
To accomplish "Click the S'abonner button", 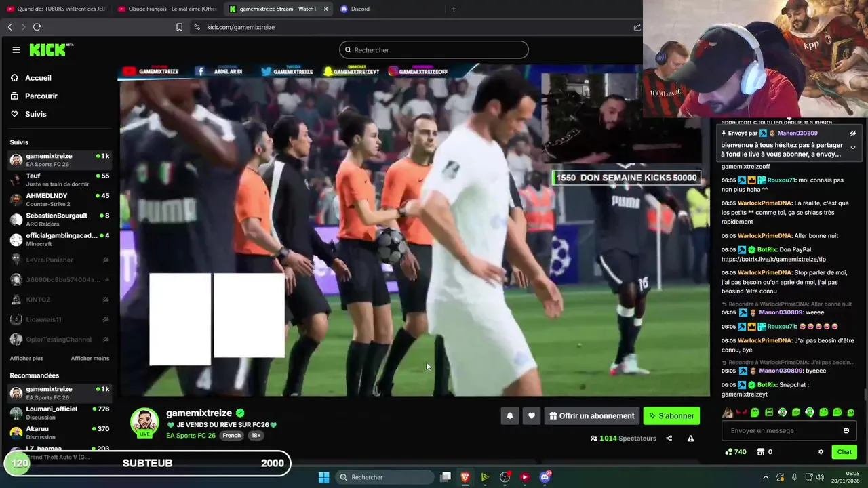I will pos(671,416).
